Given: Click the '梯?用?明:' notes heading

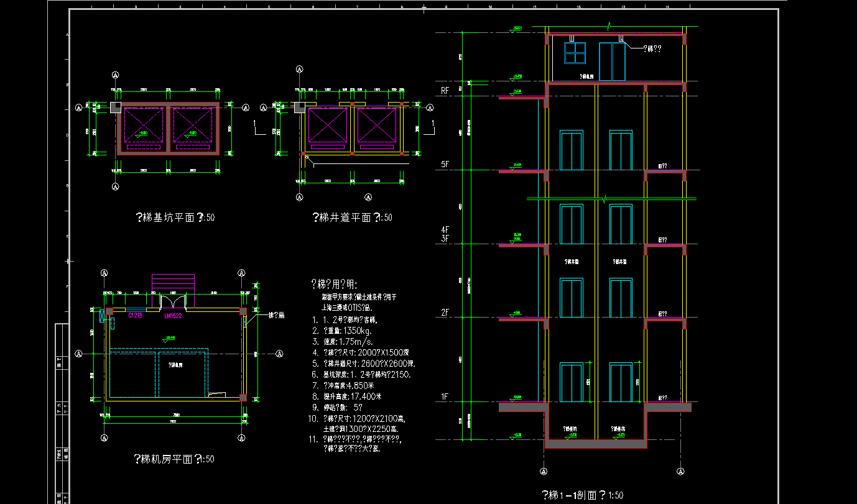Looking at the screenshot, I should [x=335, y=285].
